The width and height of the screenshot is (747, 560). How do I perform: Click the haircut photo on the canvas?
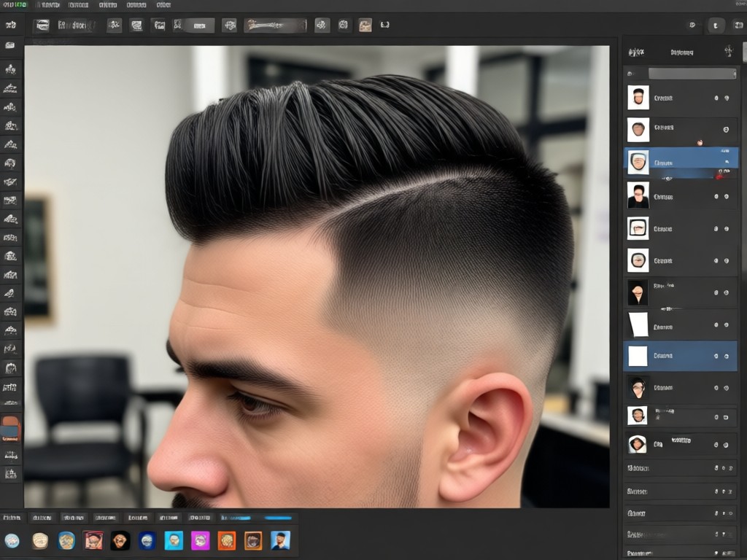(317, 276)
